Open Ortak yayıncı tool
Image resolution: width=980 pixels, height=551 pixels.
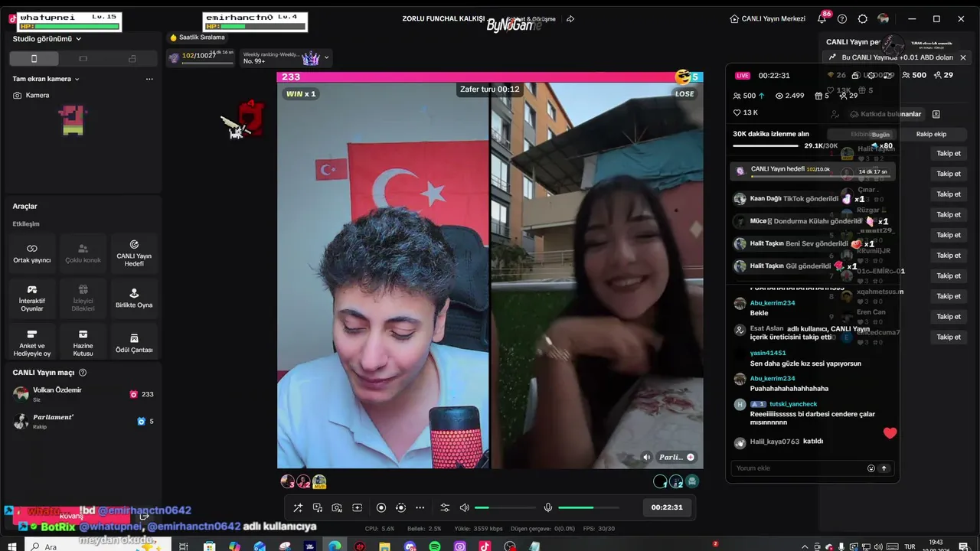pos(32,253)
